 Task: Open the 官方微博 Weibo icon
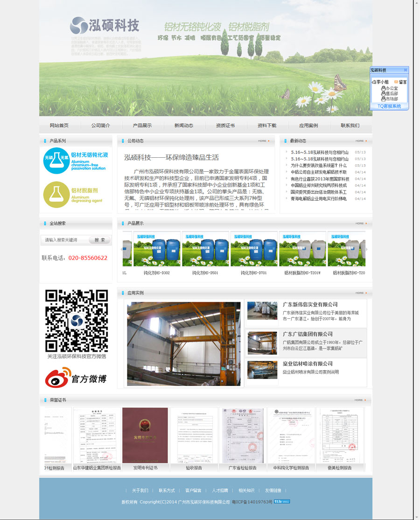click(x=76, y=377)
